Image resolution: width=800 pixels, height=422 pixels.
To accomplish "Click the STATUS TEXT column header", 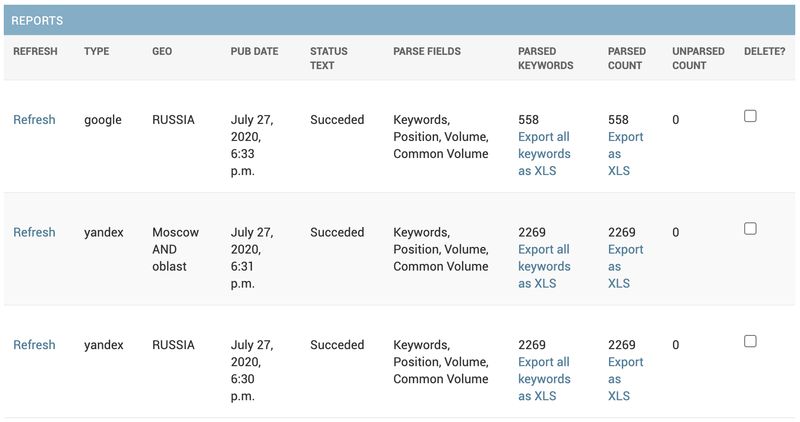I will [x=329, y=58].
